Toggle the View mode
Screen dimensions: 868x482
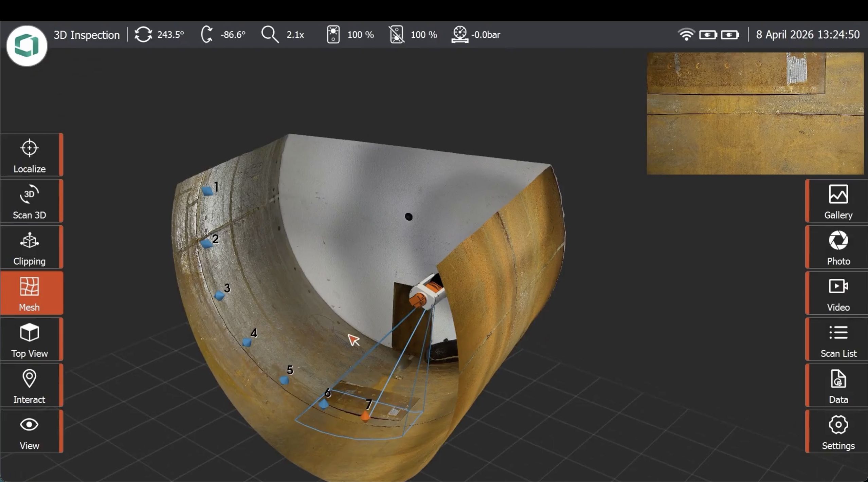pos(30,431)
